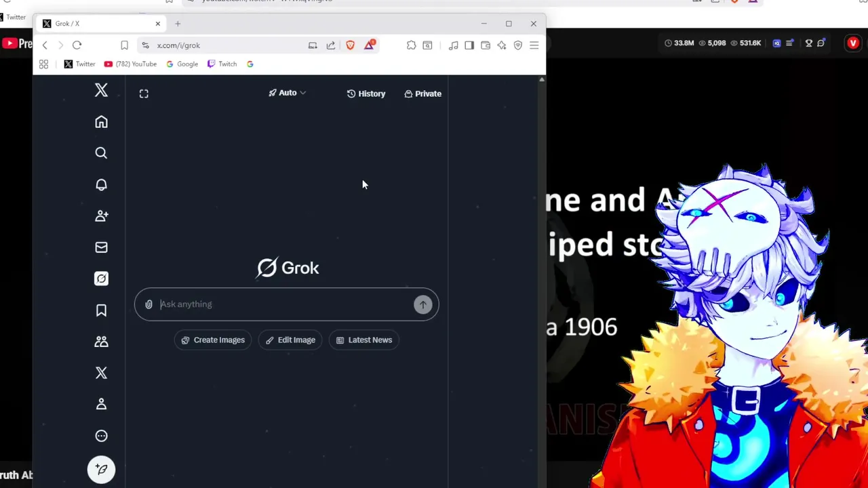Choose the Edit Image suggestion

[290, 340]
